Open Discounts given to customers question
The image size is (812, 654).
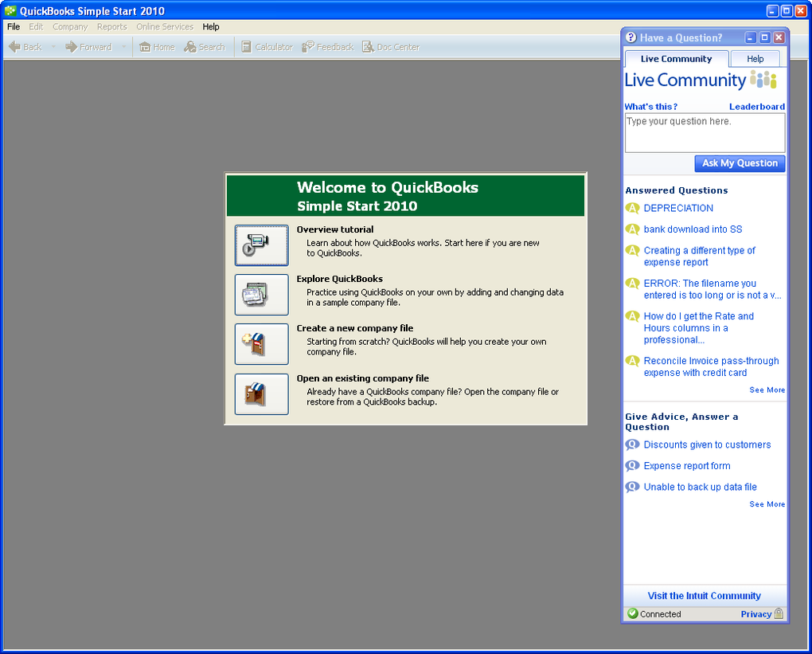(x=708, y=445)
